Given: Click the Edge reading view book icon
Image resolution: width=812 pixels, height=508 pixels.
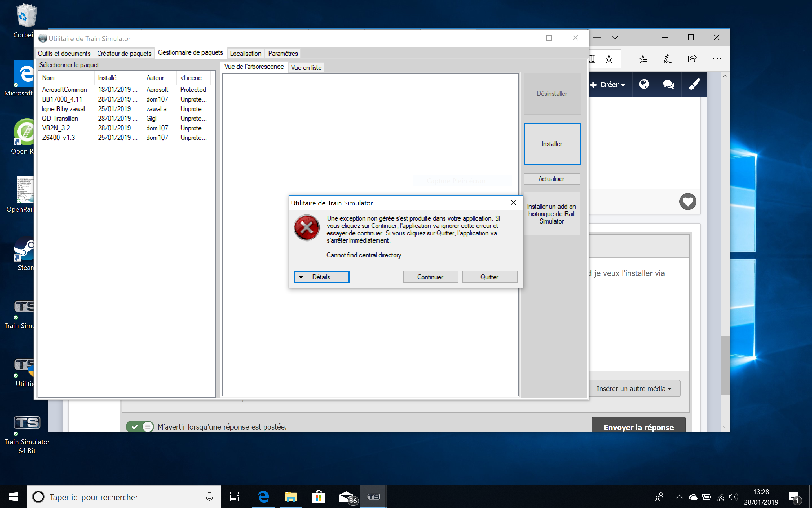Looking at the screenshot, I should pyautogui.click(x=592, y=59).
